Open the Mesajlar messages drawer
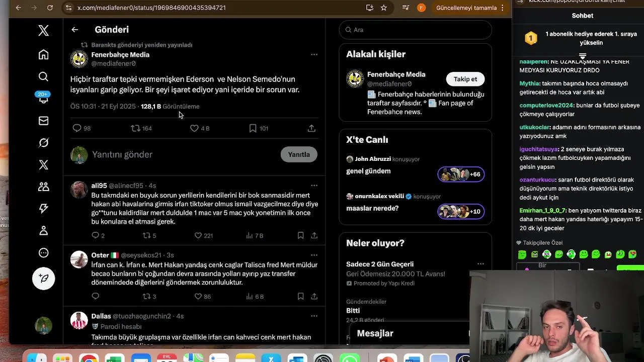 tap(375, 333)
